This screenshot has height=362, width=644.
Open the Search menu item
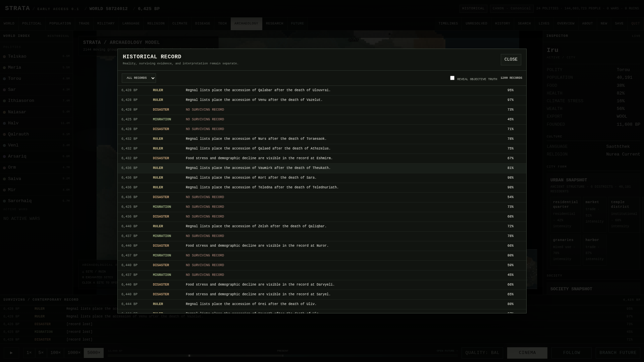point(524,24)
